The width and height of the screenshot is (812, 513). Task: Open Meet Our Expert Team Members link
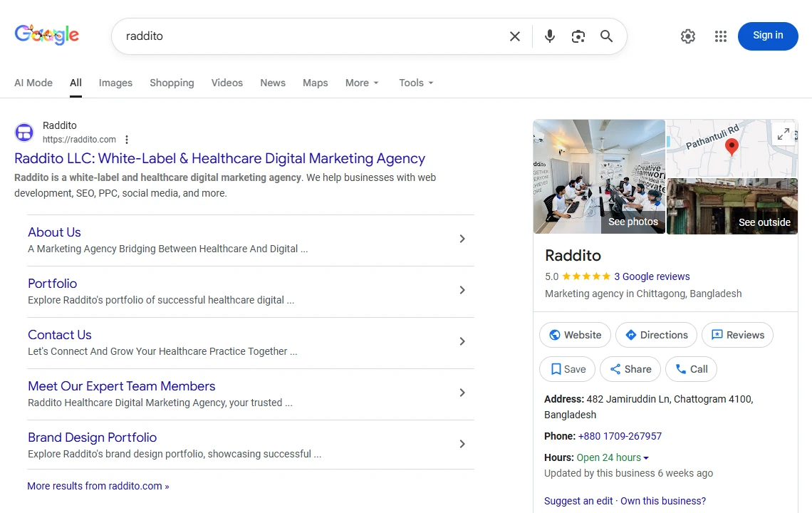[x=122, y=386]
